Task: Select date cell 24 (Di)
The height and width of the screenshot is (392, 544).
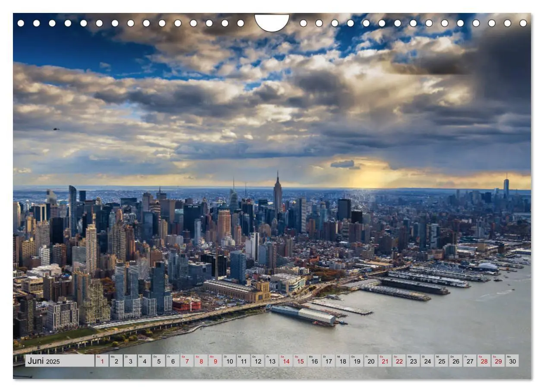Action: [427, 361]
